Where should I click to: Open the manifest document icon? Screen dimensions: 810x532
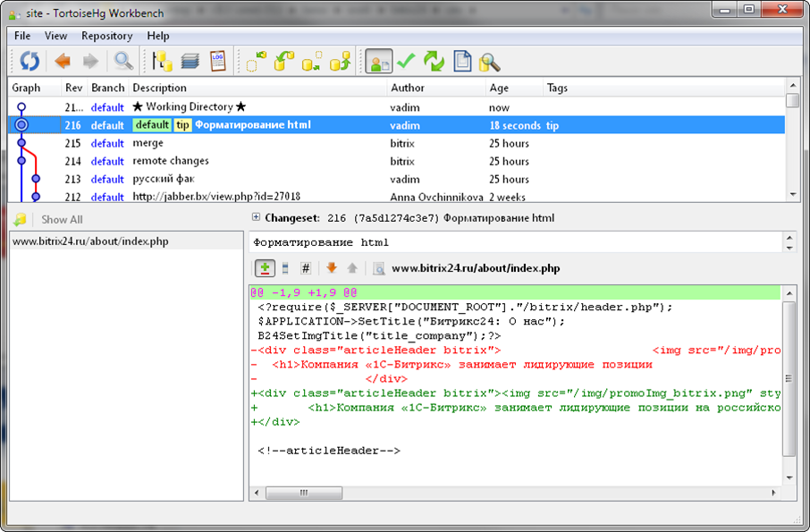coord(462,61)
